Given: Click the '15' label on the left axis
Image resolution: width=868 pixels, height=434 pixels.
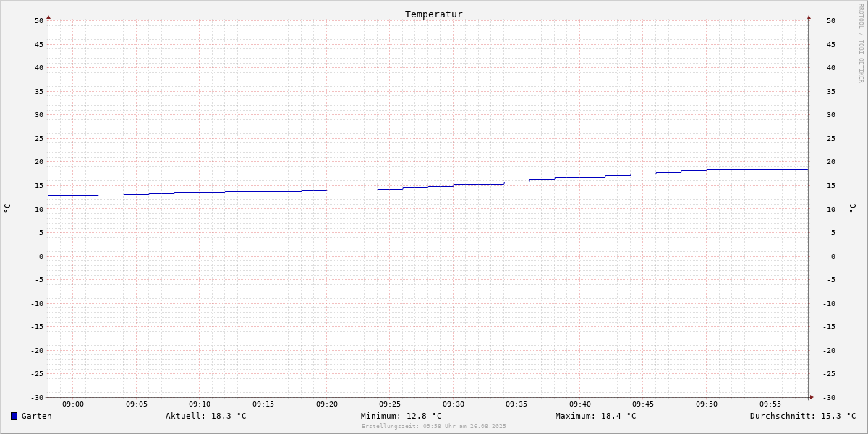Looking at the screenshot, I should (39, 186).
